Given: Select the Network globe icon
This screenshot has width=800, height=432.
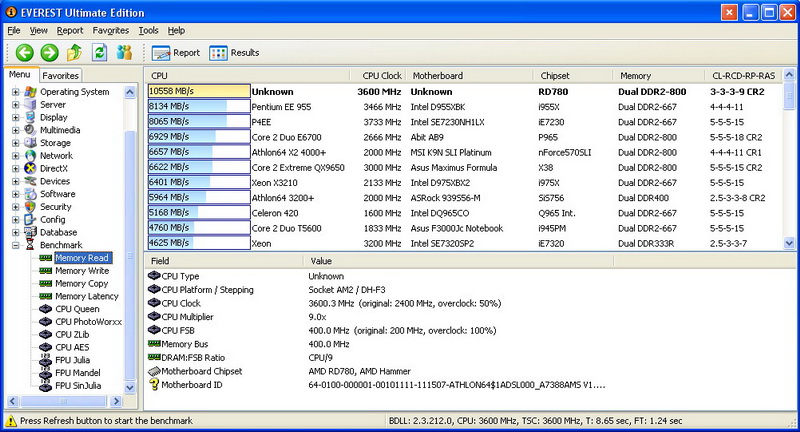Looking at the screenshot, I should point(31,156).
